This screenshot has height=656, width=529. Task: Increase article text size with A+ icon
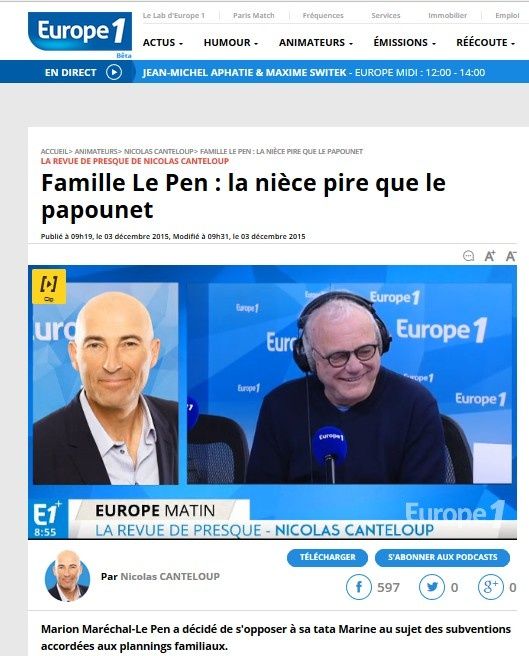coord(490,255)
